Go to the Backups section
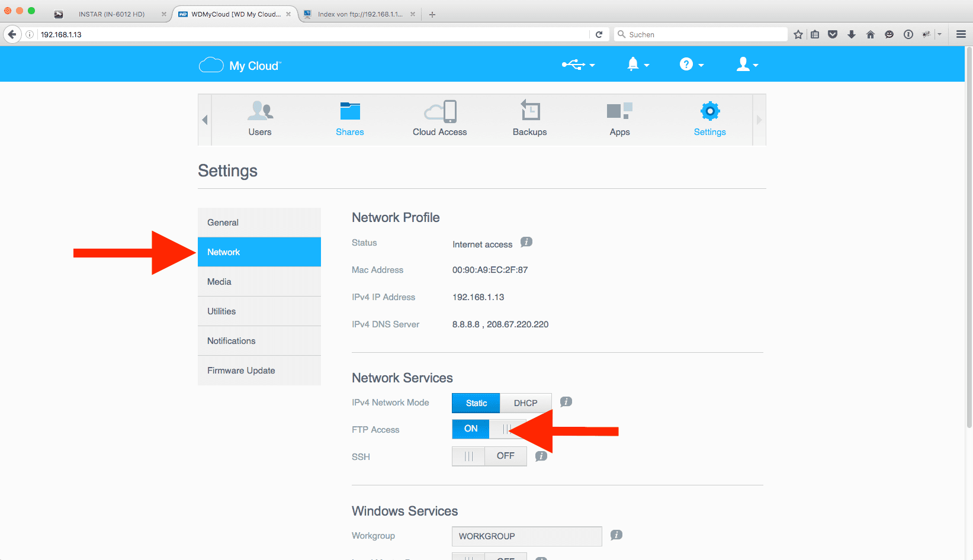The height and width of the screenshot is (560, 973). (529, 118)
